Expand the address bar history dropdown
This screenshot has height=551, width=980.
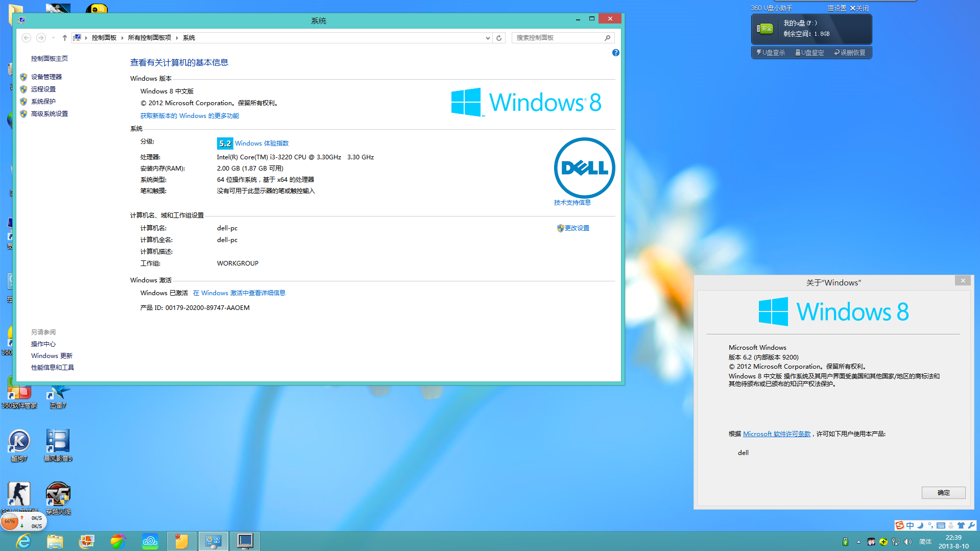click(488, 38)
